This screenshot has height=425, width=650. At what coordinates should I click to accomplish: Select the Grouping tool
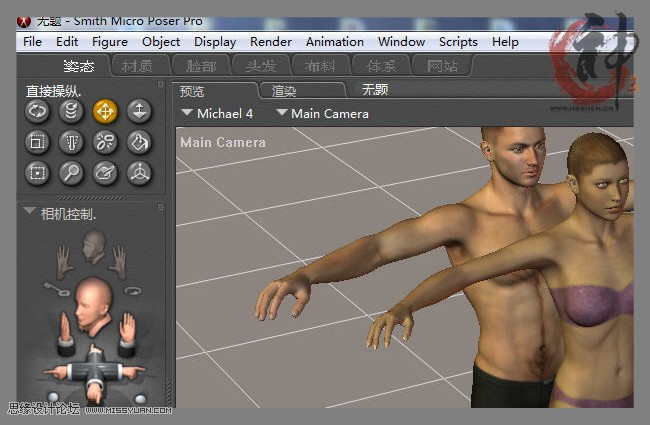(37, 173)
